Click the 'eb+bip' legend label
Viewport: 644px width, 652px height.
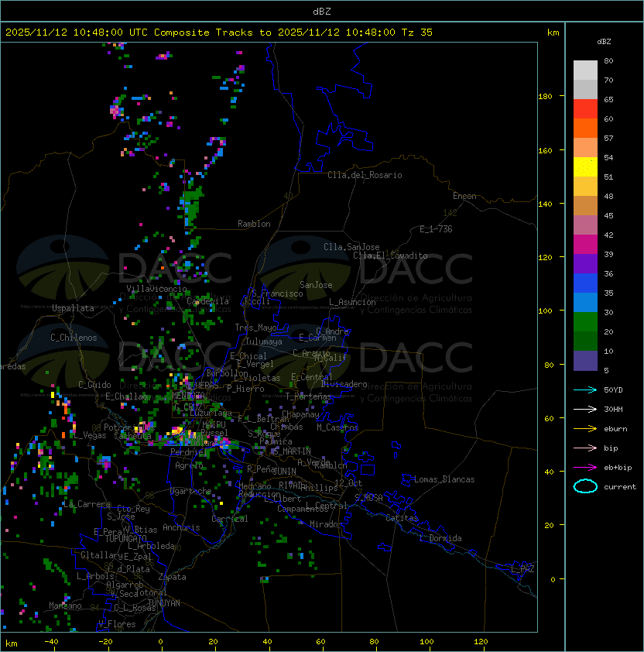point(618,468)
